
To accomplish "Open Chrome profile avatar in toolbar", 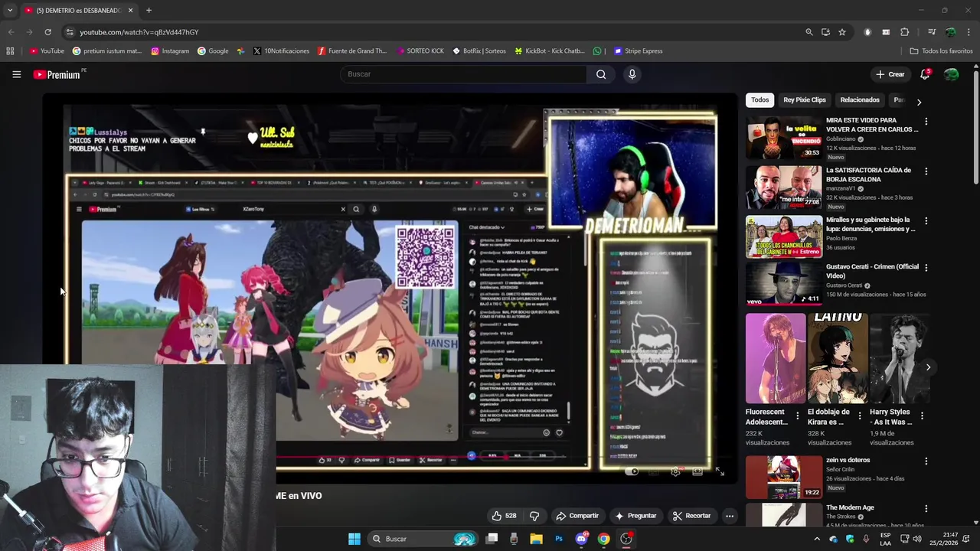I will coord(950,32).
